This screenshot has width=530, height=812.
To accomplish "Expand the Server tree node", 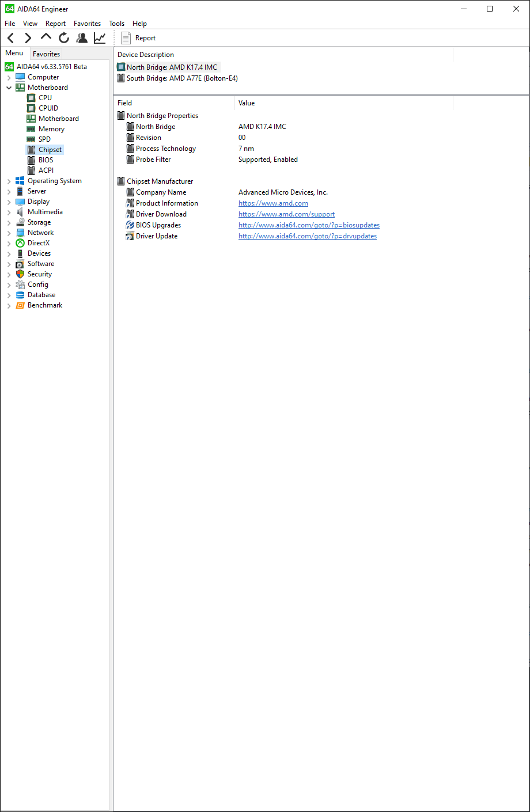I will (x=9, y=191).
